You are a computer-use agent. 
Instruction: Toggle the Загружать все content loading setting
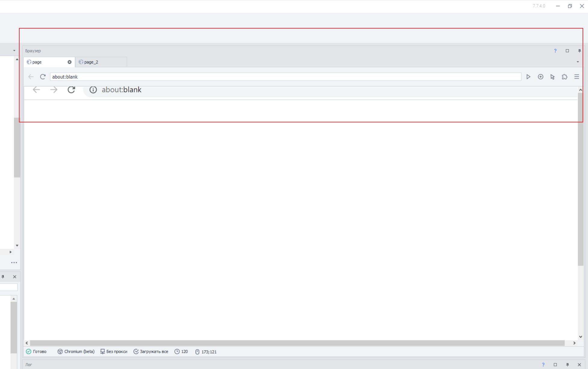click(151, 352)
